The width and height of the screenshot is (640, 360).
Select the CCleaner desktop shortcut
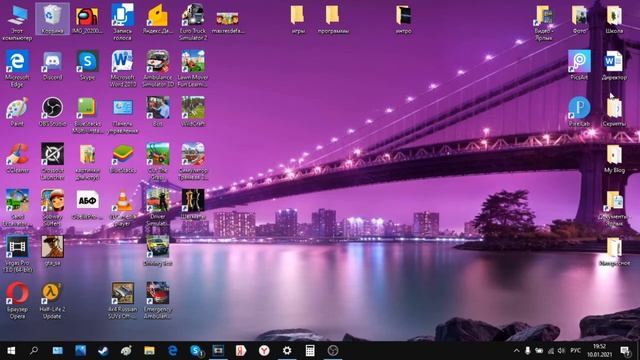point(17,158)
